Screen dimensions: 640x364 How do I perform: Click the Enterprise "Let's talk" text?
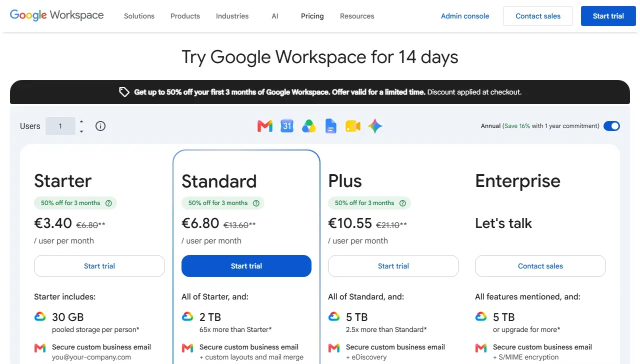point(503,223)
